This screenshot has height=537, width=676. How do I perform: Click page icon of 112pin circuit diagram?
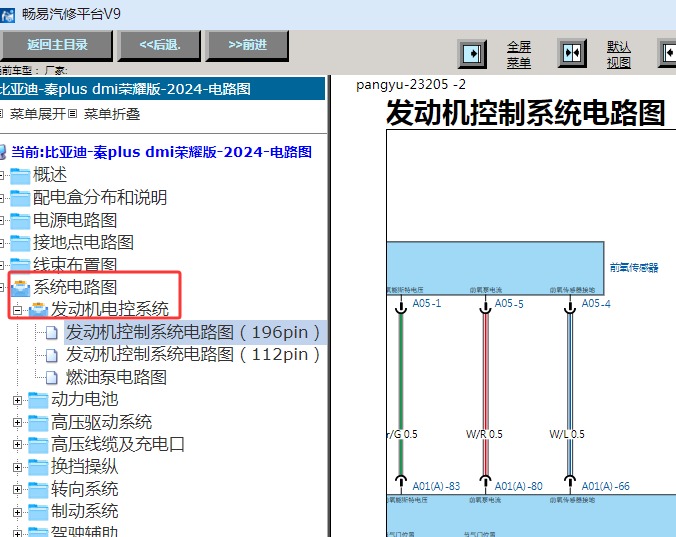click(x=52, y=355)
